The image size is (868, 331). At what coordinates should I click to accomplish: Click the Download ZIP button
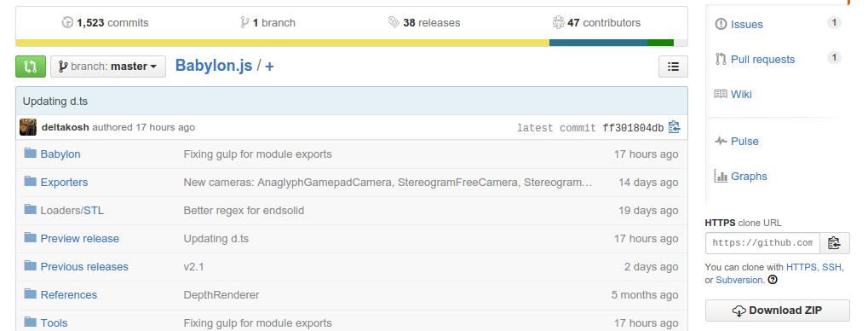777,311
